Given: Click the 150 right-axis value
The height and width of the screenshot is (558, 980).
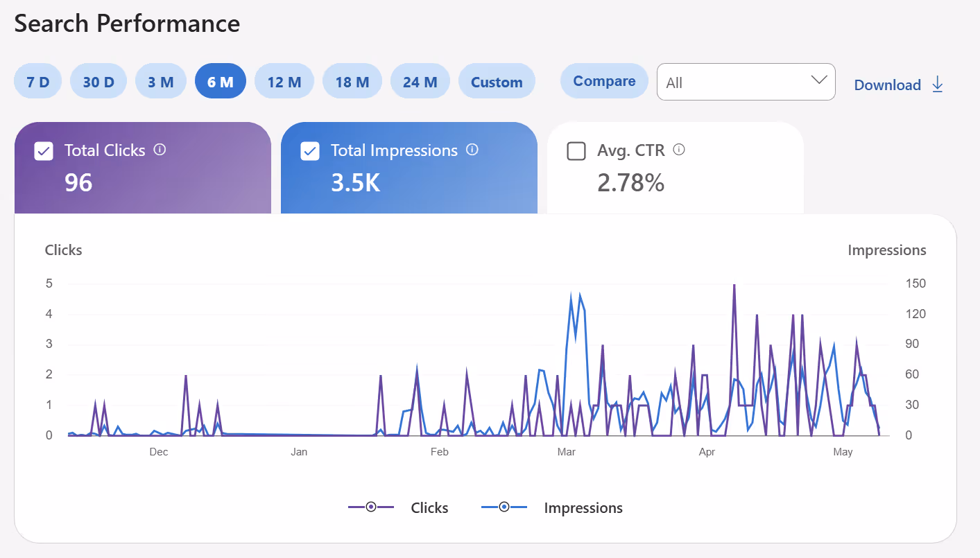Looking at the screenshot, I should 915,284.
